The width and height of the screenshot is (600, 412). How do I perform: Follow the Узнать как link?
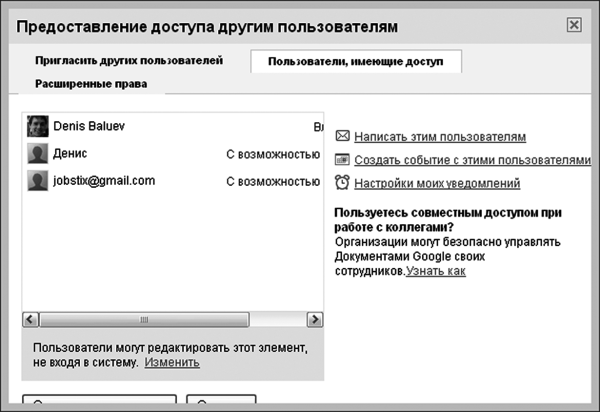(435, 271)
